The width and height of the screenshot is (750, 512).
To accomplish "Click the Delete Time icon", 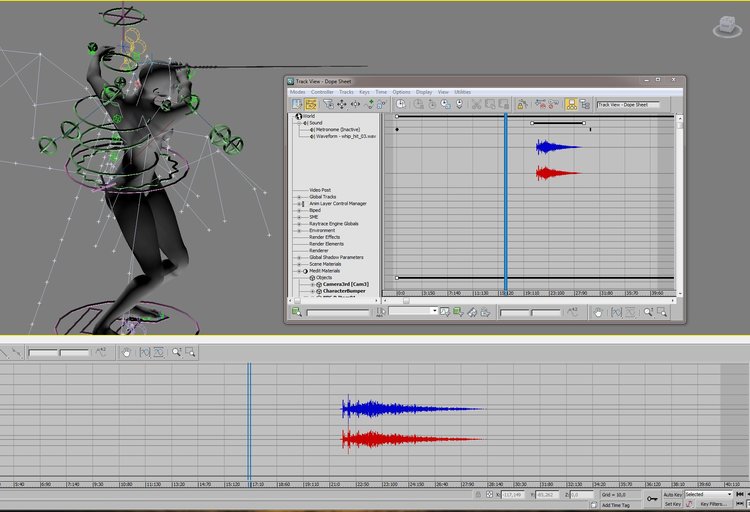I will [419, 104].
